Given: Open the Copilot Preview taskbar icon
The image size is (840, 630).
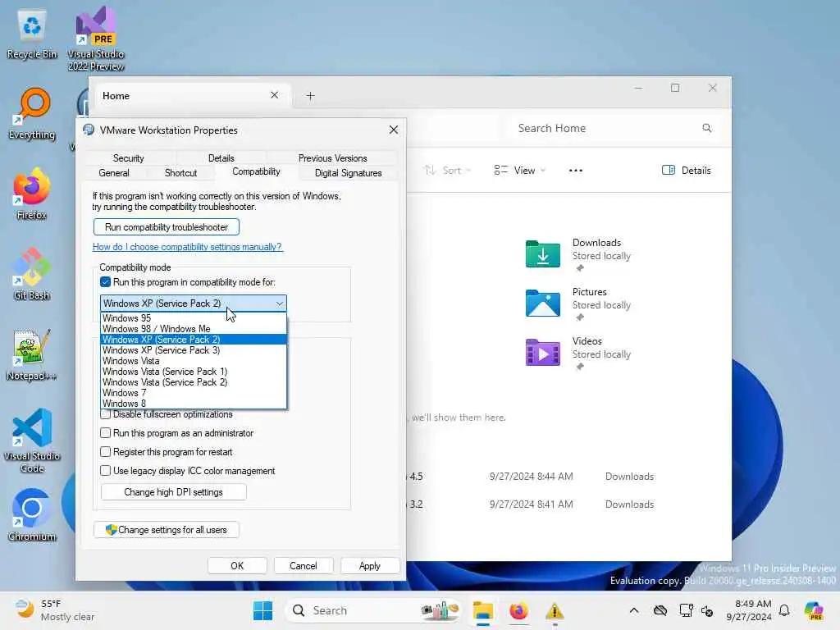Looking at the screenshot, I should [x=814, y=610].
